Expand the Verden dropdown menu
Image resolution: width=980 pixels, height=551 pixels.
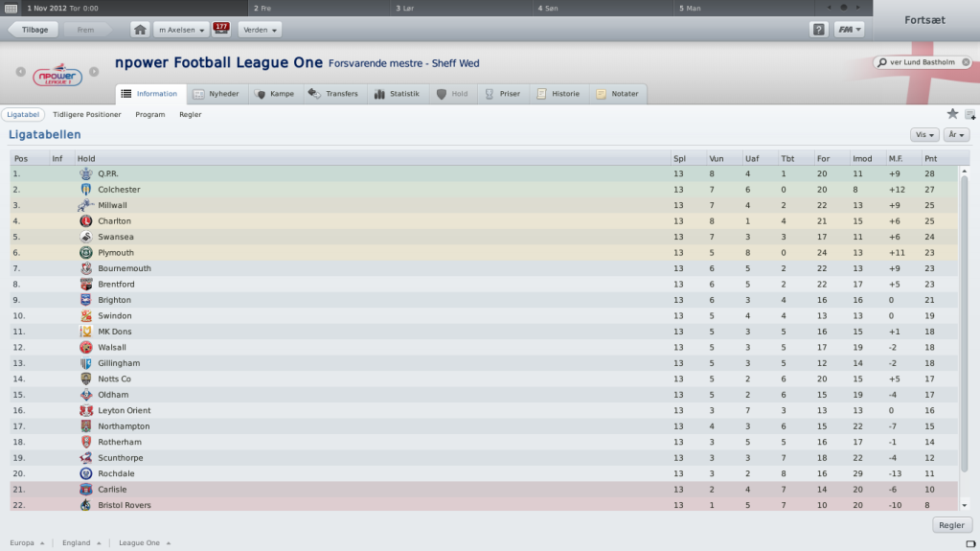tap(260, 30)
